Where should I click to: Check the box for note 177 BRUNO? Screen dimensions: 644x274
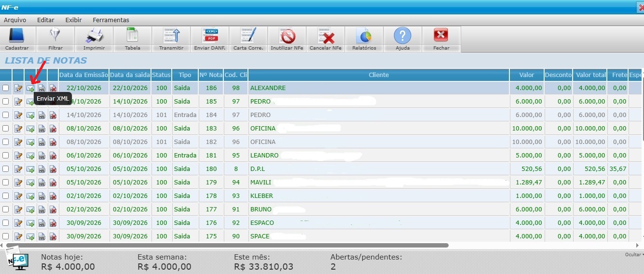click(x=5, y=209)
